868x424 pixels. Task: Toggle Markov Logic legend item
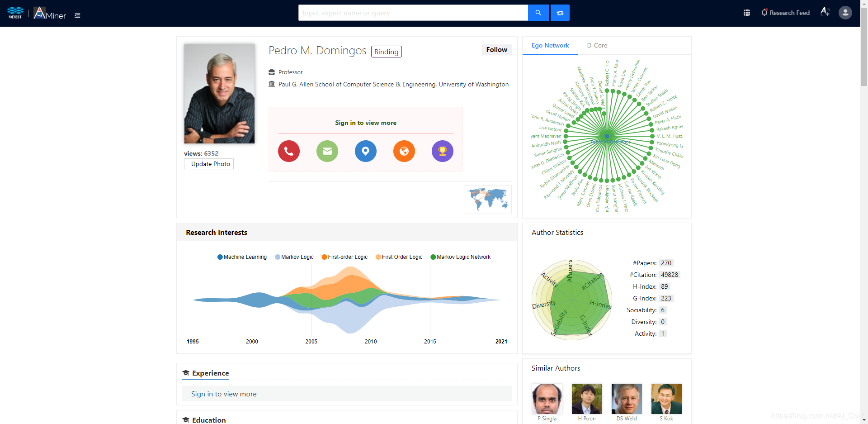(294, 257)
